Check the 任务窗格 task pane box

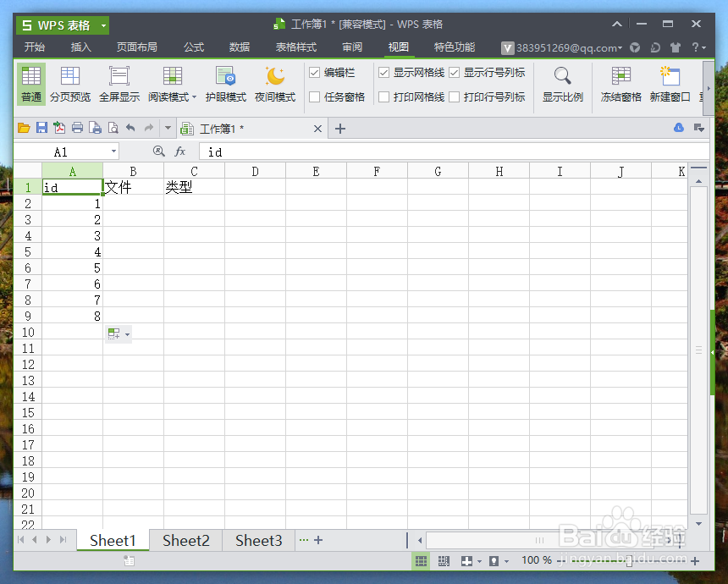315,96
